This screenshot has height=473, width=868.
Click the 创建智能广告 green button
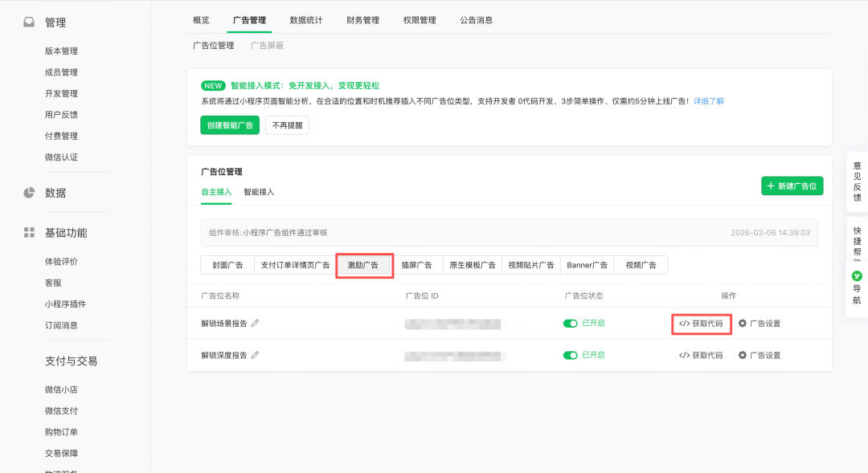click(229, 125)
